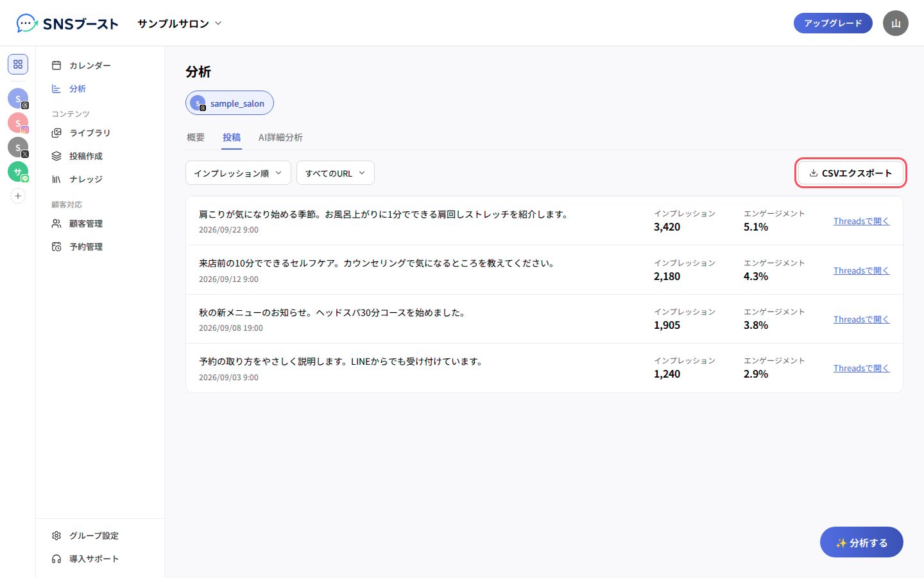
Task: Click the SNSブースト logo
Action: tap(67, 24)
